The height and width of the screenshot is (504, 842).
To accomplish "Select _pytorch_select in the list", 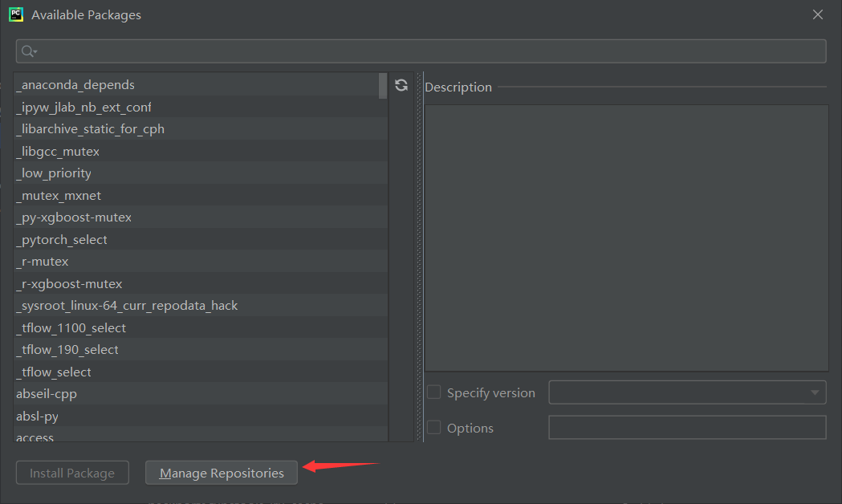I will tap(62, 240).
